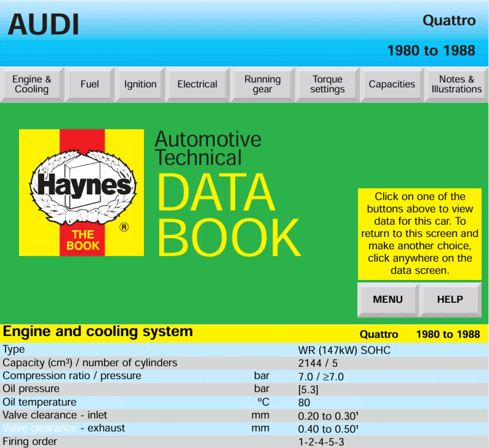Click the Engine and cooling system header
The width and height of the screenshot is (489, 448).
coord(98,332)
